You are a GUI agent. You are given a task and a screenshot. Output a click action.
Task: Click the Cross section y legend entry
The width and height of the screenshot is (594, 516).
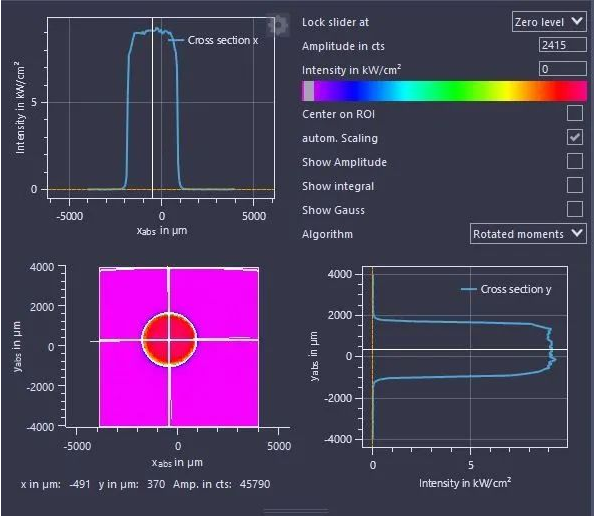click(506, 289)
